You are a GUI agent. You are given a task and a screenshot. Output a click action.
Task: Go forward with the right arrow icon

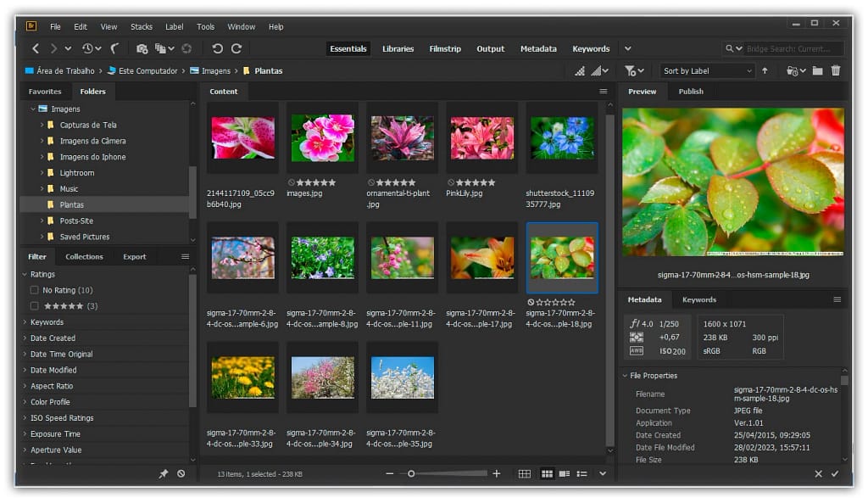(x=53, y=48)
